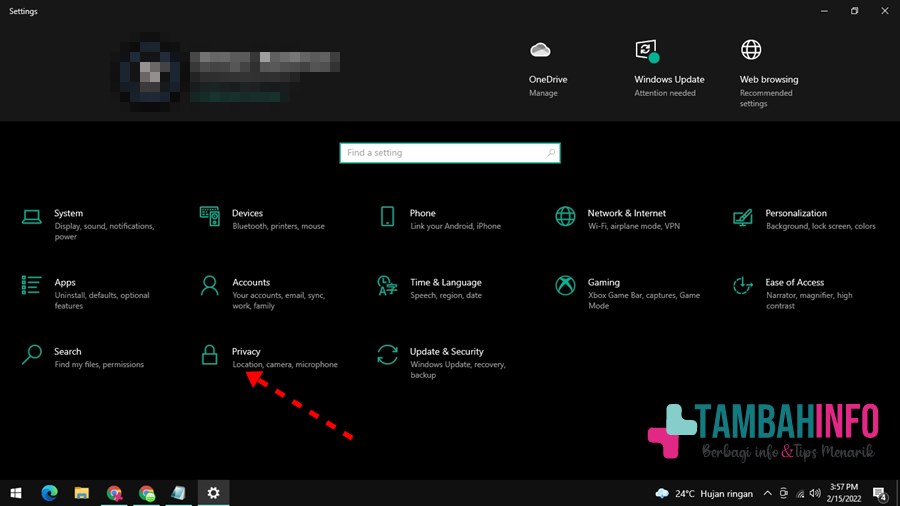The height and width of the screenshot is (506, 900).
Task: Minimize the Settings window
Action: pyautogui.click(x=824, y=11)
